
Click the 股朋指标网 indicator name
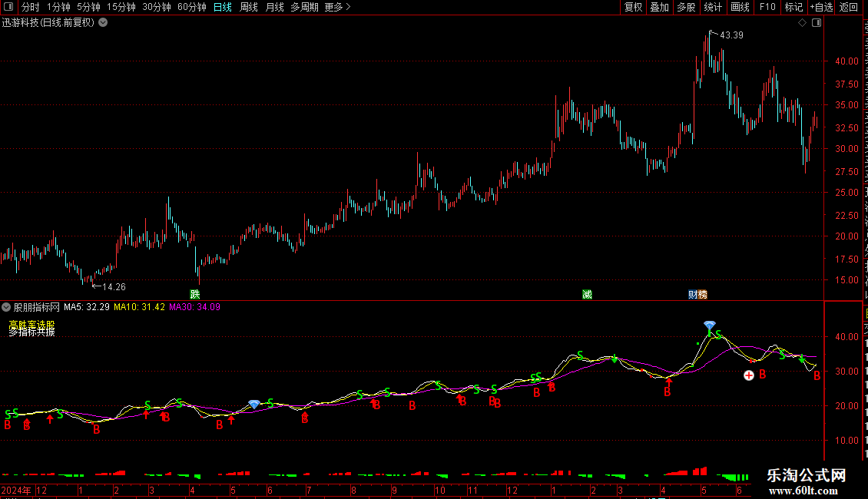(37, 307)
